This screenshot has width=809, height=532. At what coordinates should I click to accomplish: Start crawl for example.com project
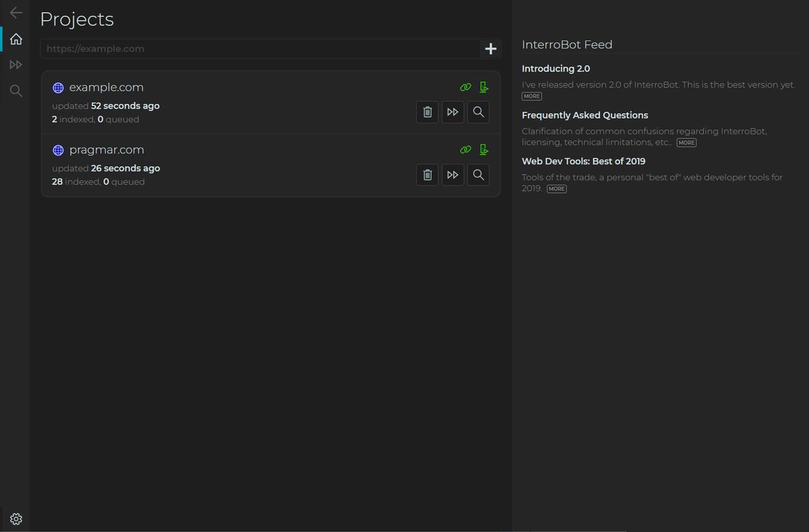pyautogui.click(x=452, y=112)
